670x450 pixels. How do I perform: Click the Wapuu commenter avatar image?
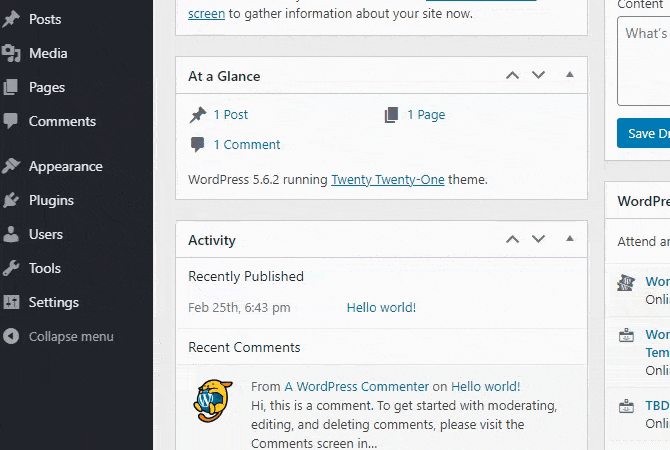tap(213, 400)
